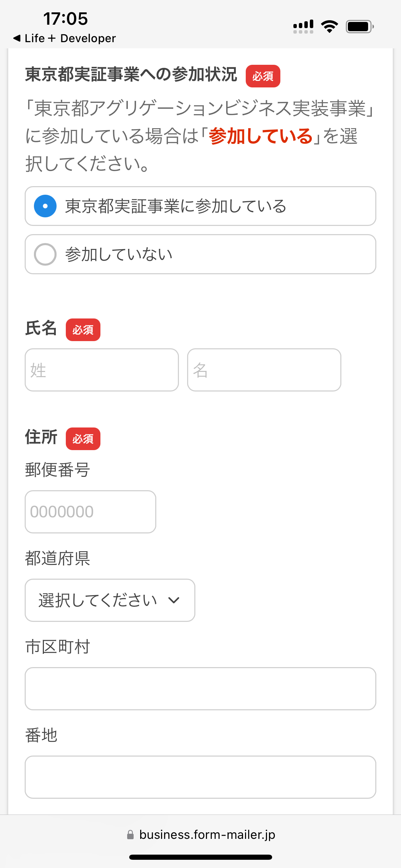Tap the 番地 street address field

(200, 777)
